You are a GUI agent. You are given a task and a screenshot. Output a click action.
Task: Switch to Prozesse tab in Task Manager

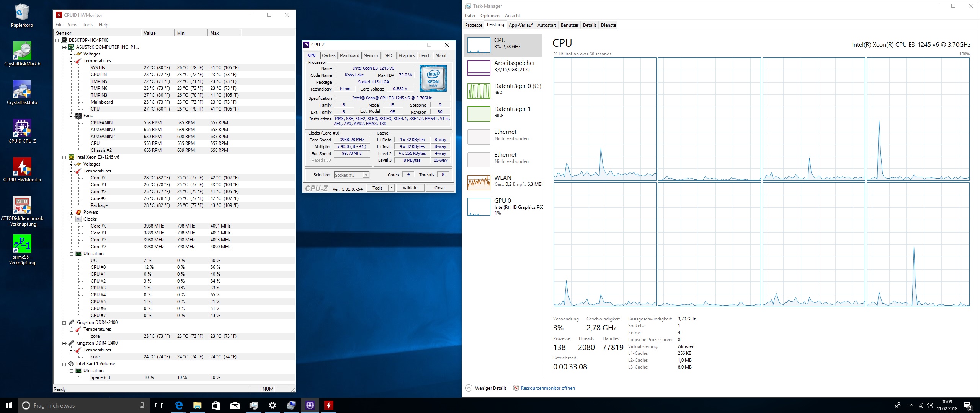[474, 25]
